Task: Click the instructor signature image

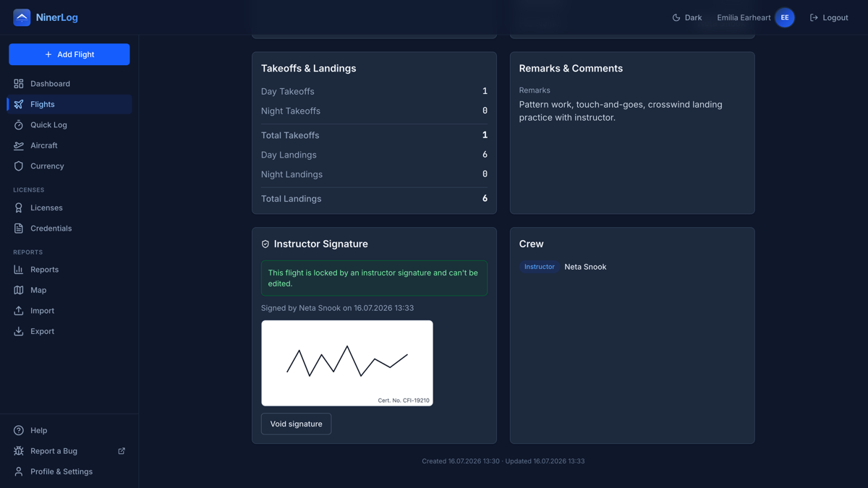Action: 347,363
